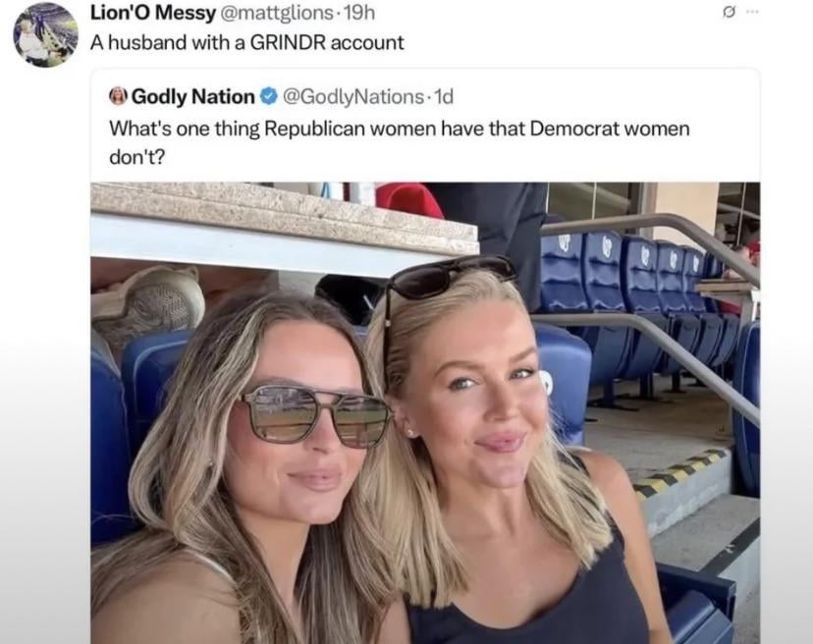Open the three-dot more options menu
This screenshot has height=644, width=813.
tap(752, 13)
